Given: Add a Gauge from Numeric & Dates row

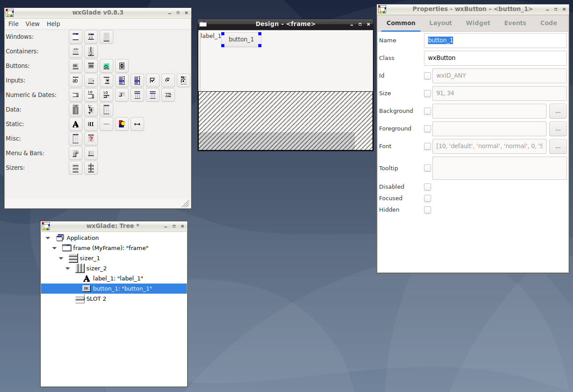Looking at the screenshot, I should pyautogui.click(x=122, y=95).
